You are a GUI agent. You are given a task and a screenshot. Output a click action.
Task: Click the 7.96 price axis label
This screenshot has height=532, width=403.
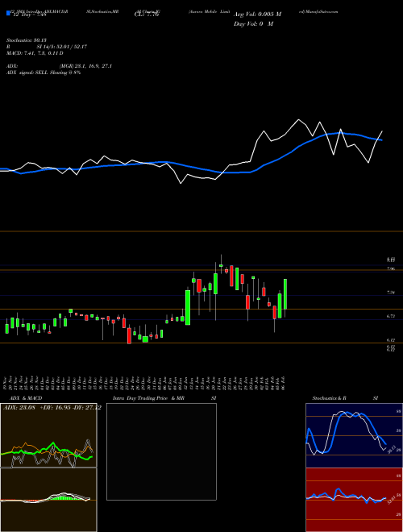[x=390, y=269]
